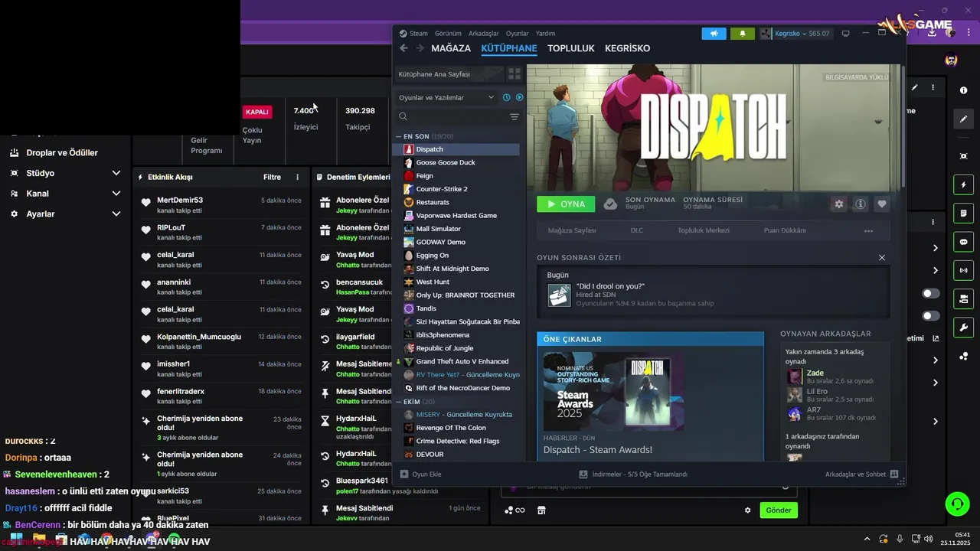Switch Steam to Big Picture mode icon
This screenshot has width=980, height=551.
tap(845, 34)
